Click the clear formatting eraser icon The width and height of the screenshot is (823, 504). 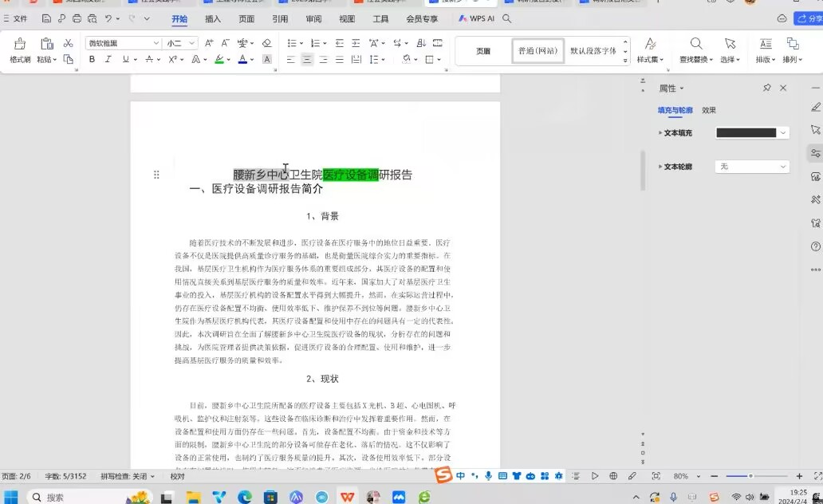tap(266, 43)
